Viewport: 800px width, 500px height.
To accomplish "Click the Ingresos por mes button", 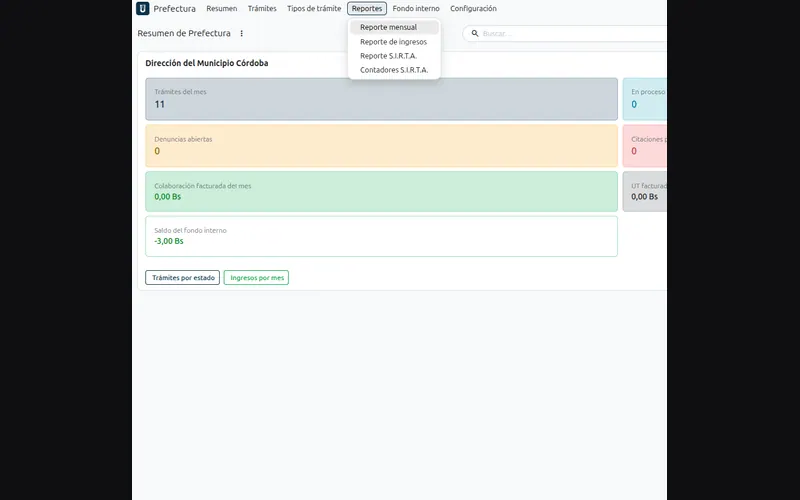I will click(256, 278).
